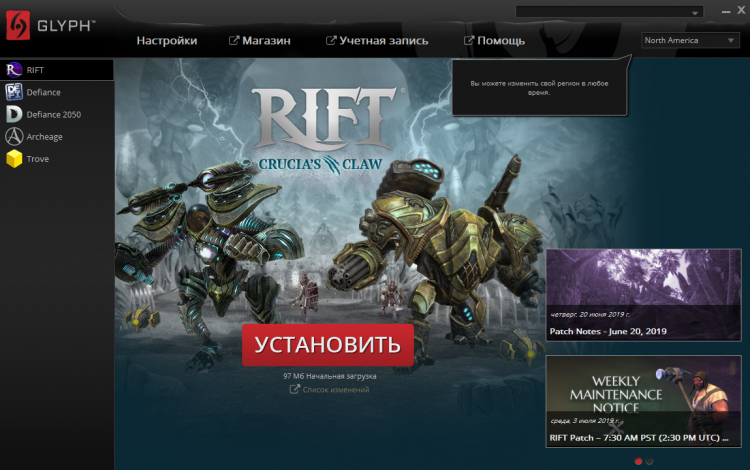Click the RIFT Crucia's Claw logo

tap(327, 130)
